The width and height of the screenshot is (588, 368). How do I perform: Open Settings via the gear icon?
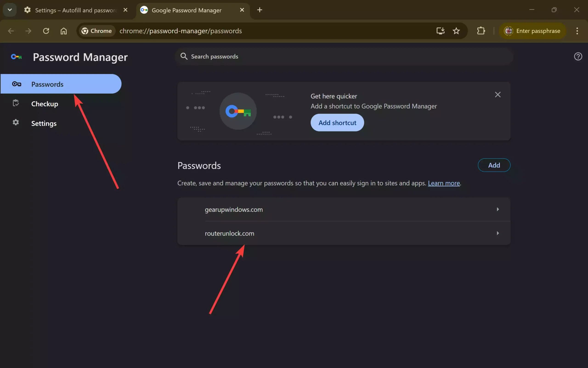coord(15,123)
